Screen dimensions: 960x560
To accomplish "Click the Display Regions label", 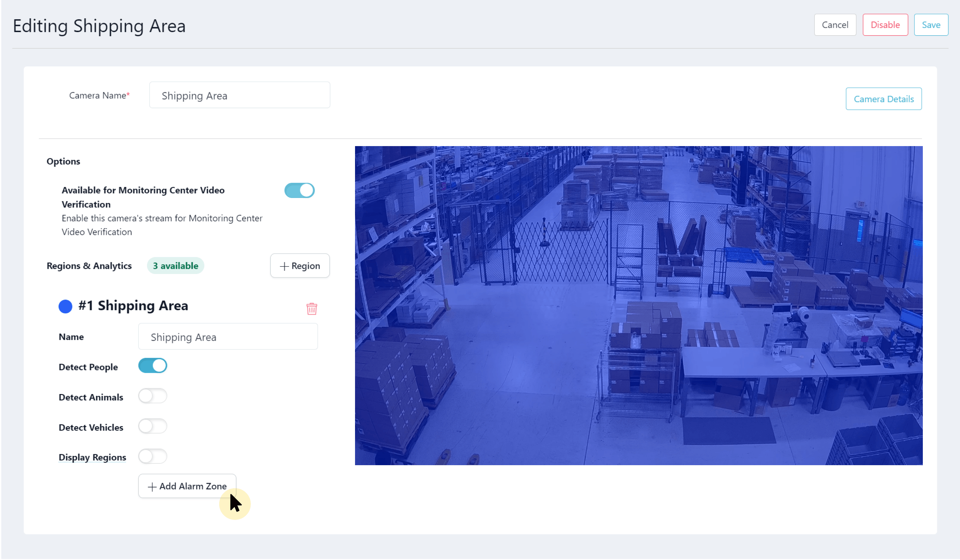I will point(92,457).
